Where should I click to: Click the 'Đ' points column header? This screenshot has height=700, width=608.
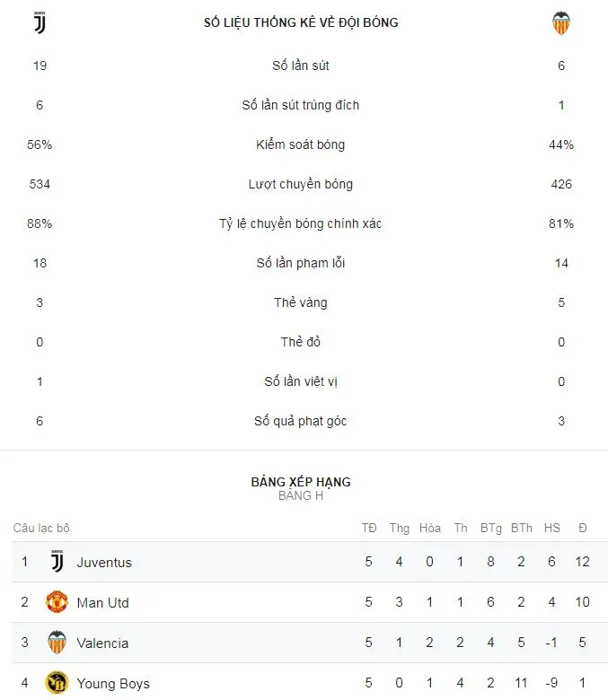pos(583,528)
